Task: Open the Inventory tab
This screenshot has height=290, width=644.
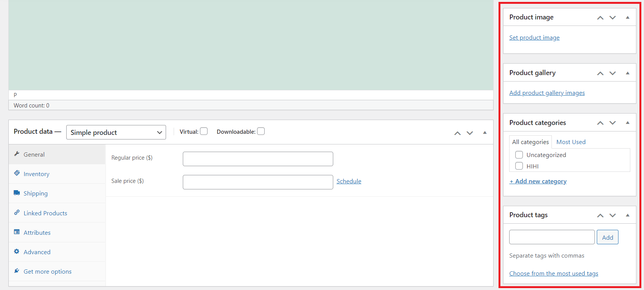Action: pos(57,174)
